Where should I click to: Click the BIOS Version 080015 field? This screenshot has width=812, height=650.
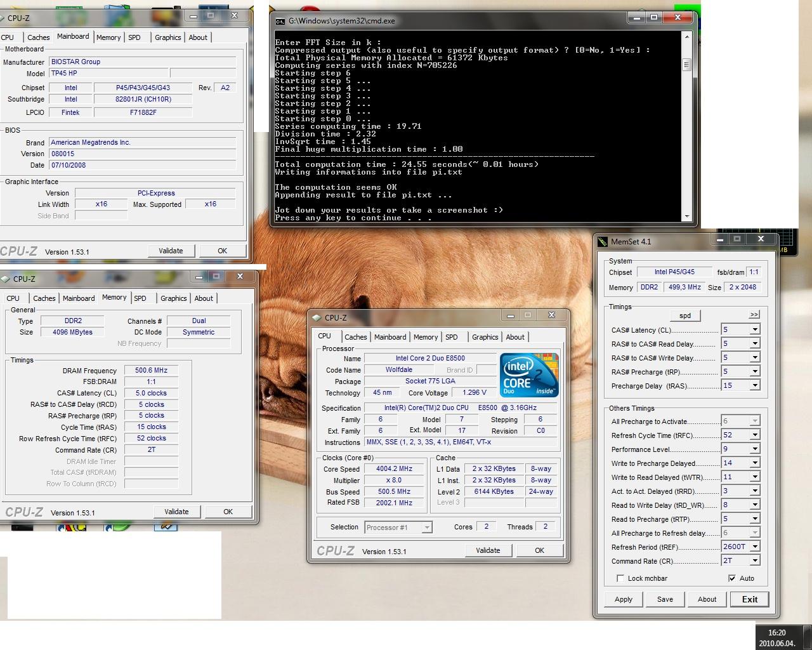tap(142, 154)
